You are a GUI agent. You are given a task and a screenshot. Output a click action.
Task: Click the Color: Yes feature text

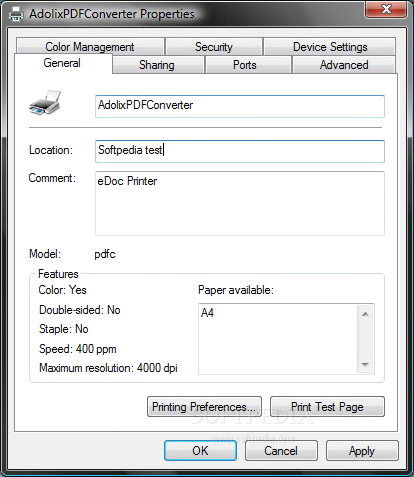click(x=62, y=290)
